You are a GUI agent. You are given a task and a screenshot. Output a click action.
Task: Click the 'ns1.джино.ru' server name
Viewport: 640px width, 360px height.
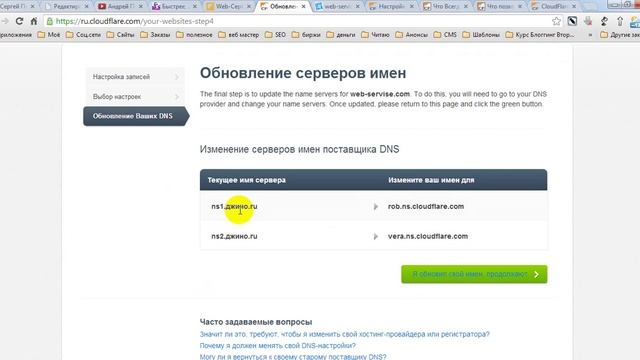point(234,207)
